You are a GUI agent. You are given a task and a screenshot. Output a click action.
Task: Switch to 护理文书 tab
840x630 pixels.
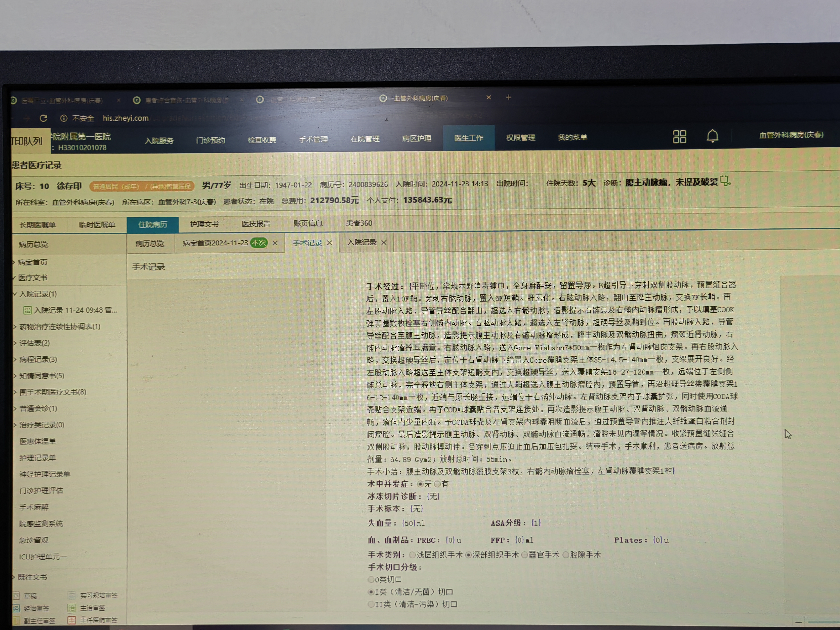(x=204, y=224)
